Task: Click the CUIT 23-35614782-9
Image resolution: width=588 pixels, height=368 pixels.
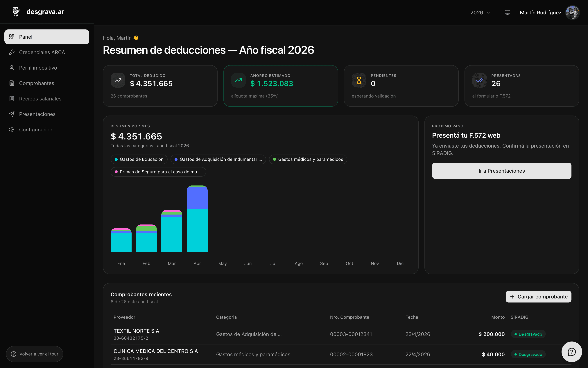Action: 131,358
